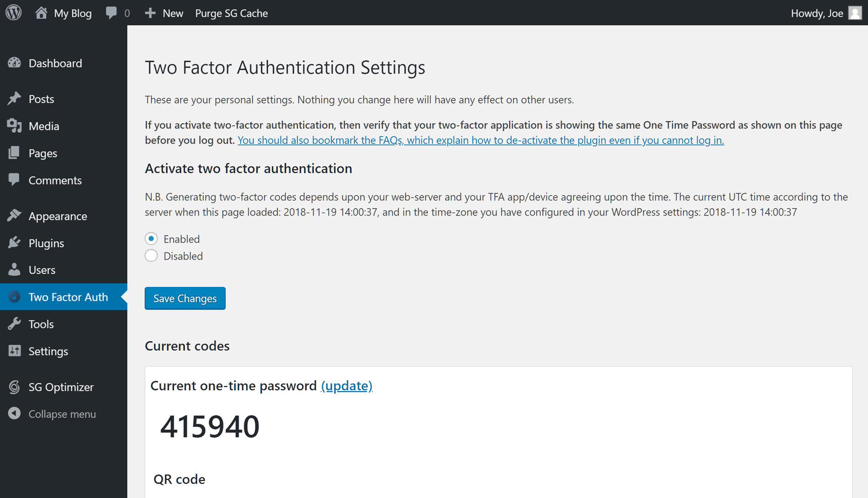This screenshot has width=868, height=498.
Task: Click the QR code heading
Action: coord(179,479)
